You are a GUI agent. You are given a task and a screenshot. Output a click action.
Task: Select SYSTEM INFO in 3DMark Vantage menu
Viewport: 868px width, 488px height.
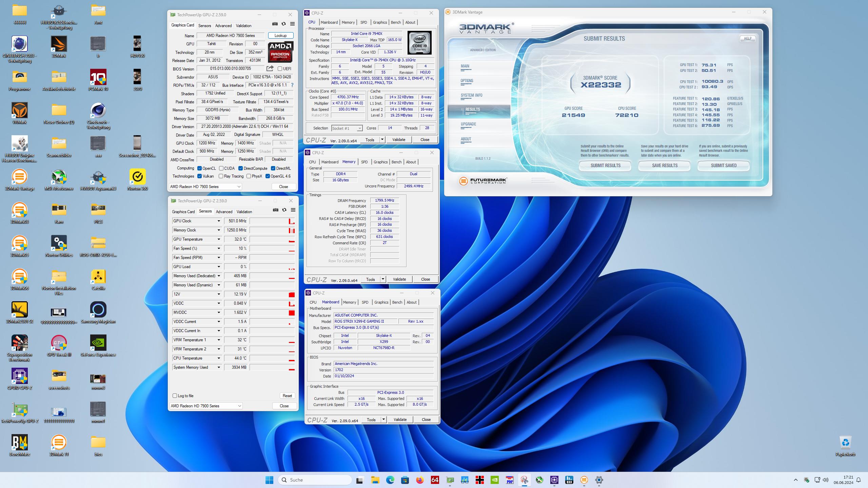471,95
